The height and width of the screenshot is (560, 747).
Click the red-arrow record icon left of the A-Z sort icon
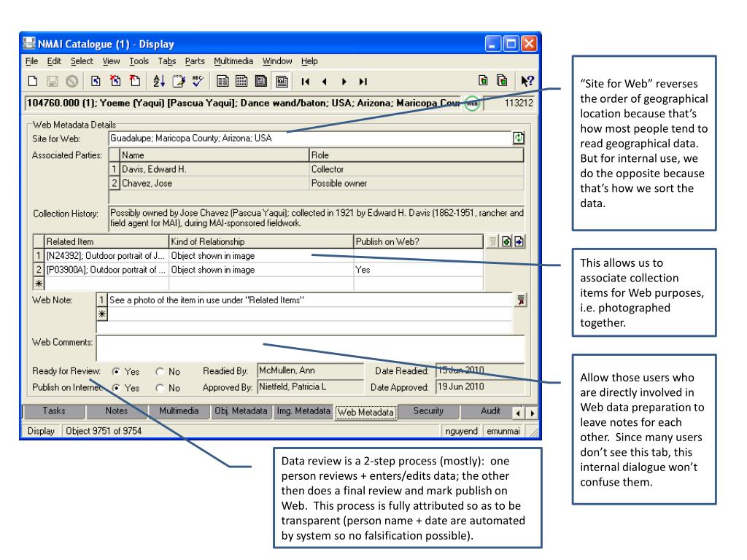click(135, 81)
